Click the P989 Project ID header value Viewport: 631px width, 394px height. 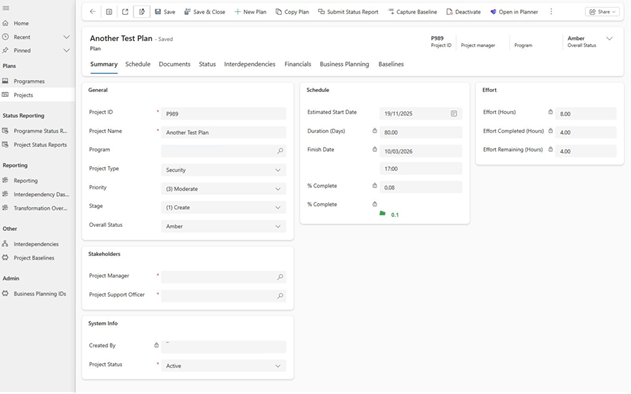click(437, 38)
